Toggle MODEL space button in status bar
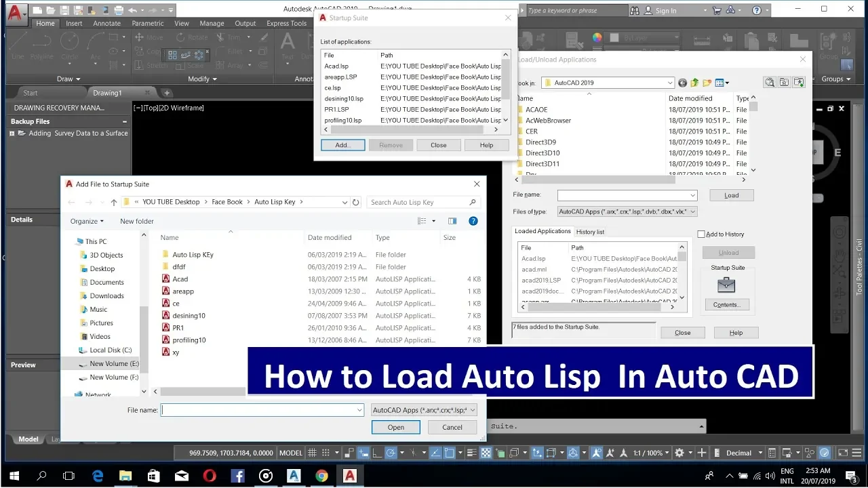 [291, 453]
